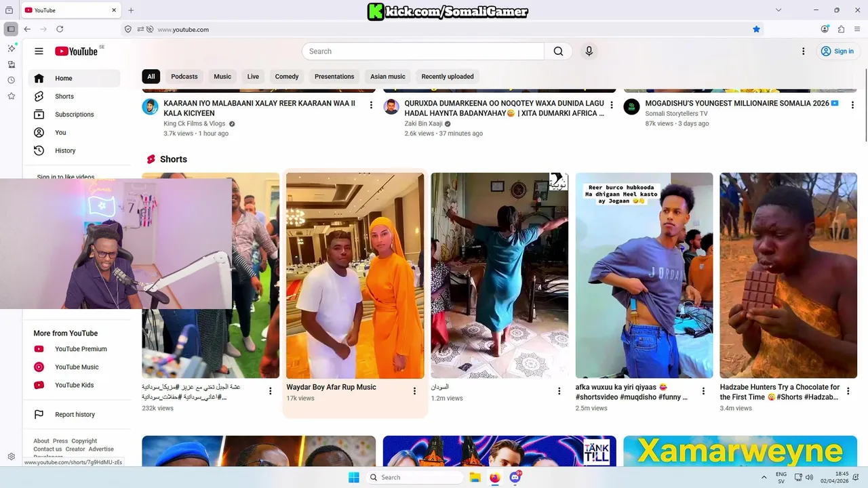
Task: Open options for Waydar Boy Afar short
Action: (415, 391)
